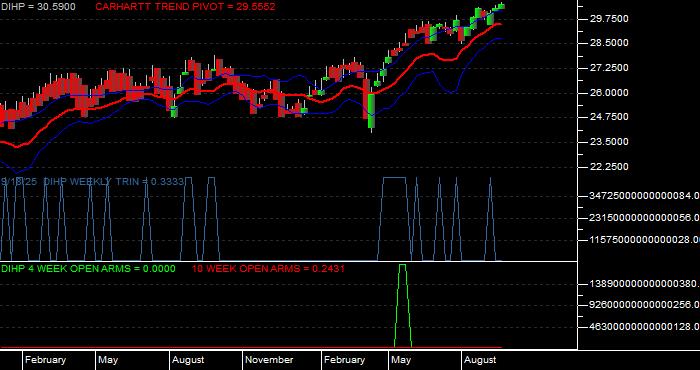Click the first May date label

(x=108, y=360)
